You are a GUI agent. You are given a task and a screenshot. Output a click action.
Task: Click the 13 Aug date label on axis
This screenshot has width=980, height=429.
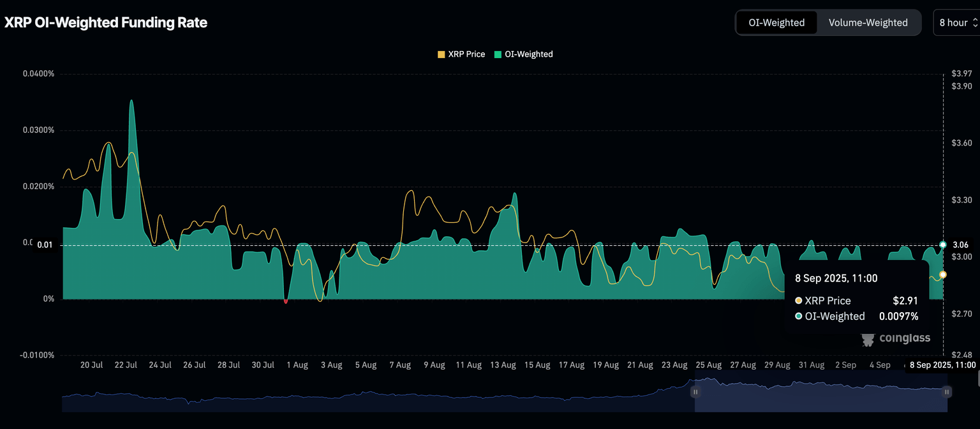[503, 365]
